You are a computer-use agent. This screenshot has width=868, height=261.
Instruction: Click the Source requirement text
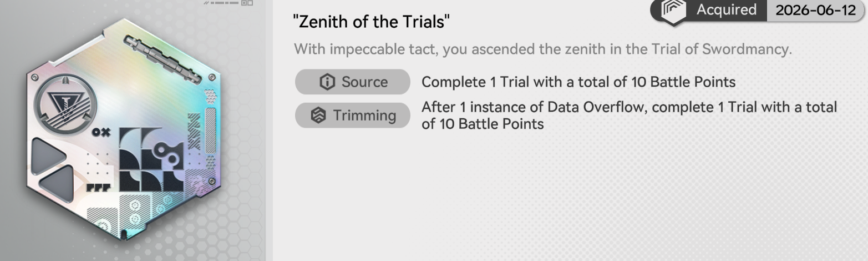tap(578, 82)
